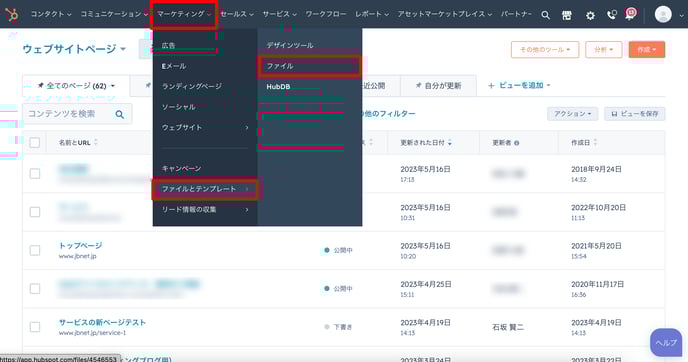This screenshot has width=688, height=362.
Task: Check the row updated 2023年5月16日 10:31
Action: click(35, 212)
